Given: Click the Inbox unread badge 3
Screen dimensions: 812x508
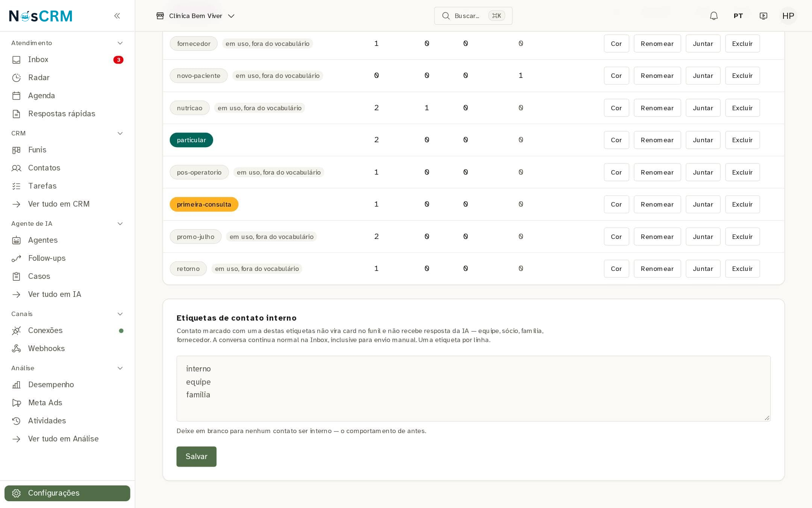Looking at the screenshot, I should tap(118, 60).
